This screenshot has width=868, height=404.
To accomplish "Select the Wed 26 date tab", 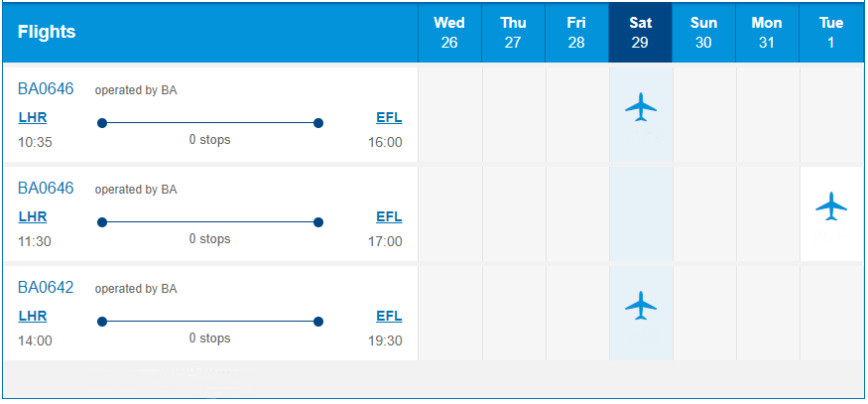I will (449, 33).
